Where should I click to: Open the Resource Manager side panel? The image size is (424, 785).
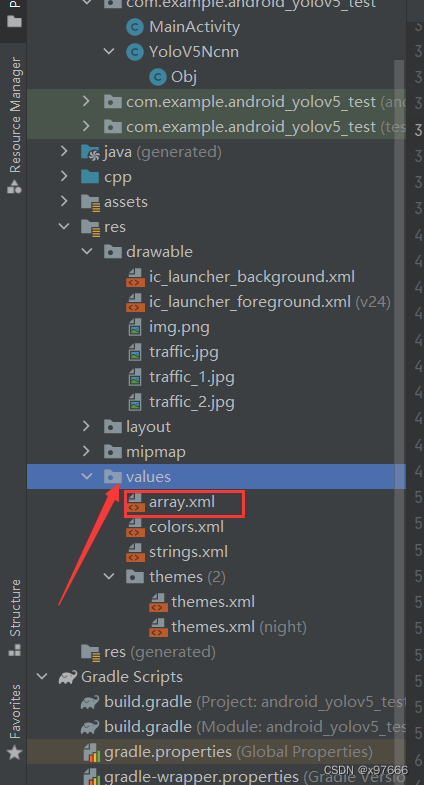14,125
